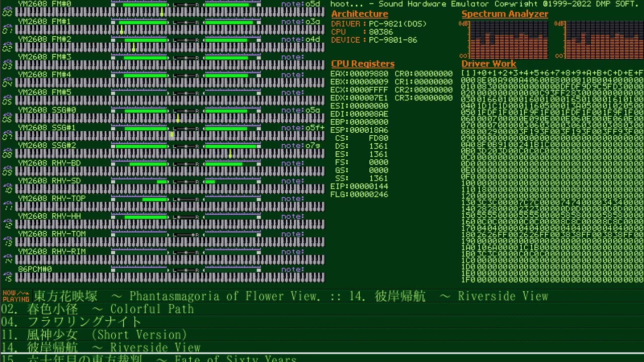Click the SSG#1 L-R pan slider
This screenshot has height=362, width=644.
coord(186,129)
